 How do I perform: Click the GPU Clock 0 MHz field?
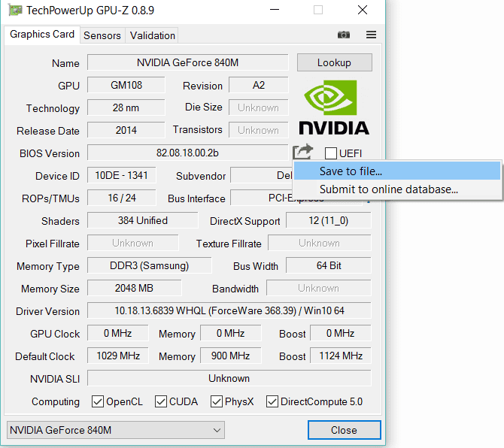tap(118, 333)
